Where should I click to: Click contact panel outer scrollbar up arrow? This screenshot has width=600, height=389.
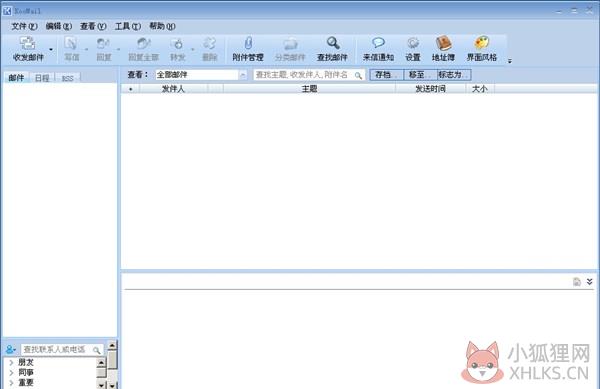pos(112,345)
